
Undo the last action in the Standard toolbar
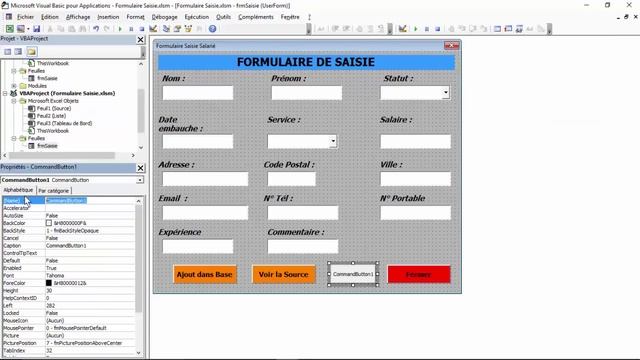click(96, 29)
